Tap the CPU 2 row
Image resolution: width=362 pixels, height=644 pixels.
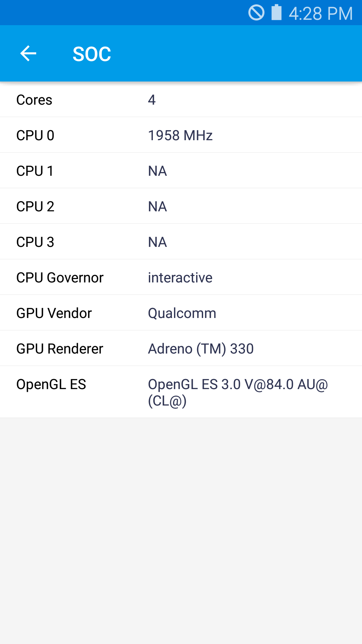click(x=181, y=206)
